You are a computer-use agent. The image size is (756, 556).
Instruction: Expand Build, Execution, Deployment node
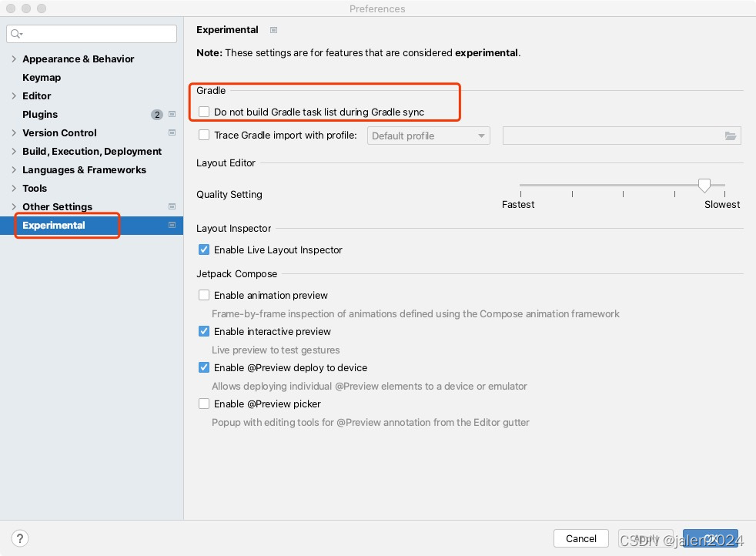(14, 152)
